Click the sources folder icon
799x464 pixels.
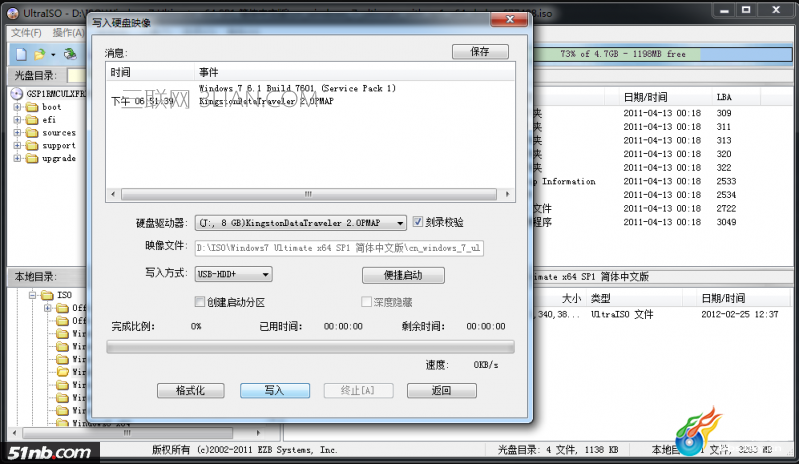[32, 133]
